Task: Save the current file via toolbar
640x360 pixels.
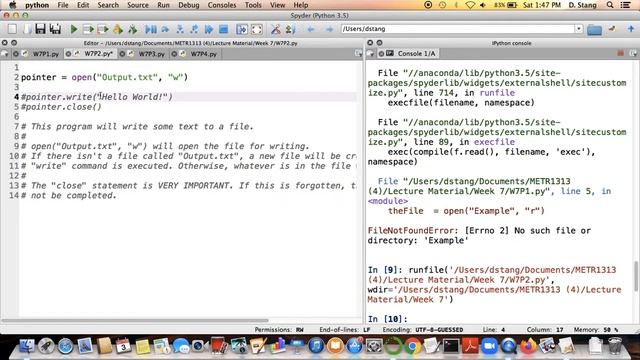Action: (x=40, y=29)
